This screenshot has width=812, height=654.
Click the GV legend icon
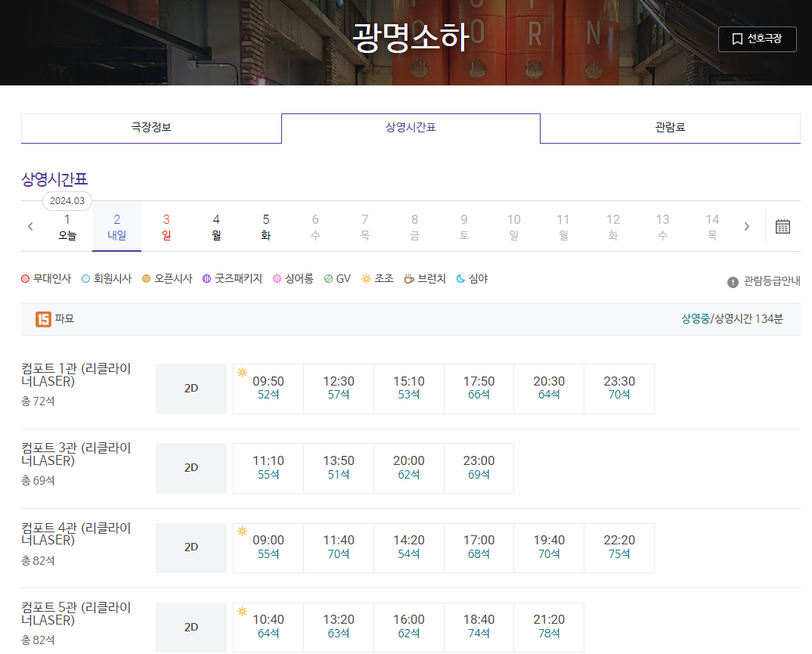click(328, 278)
